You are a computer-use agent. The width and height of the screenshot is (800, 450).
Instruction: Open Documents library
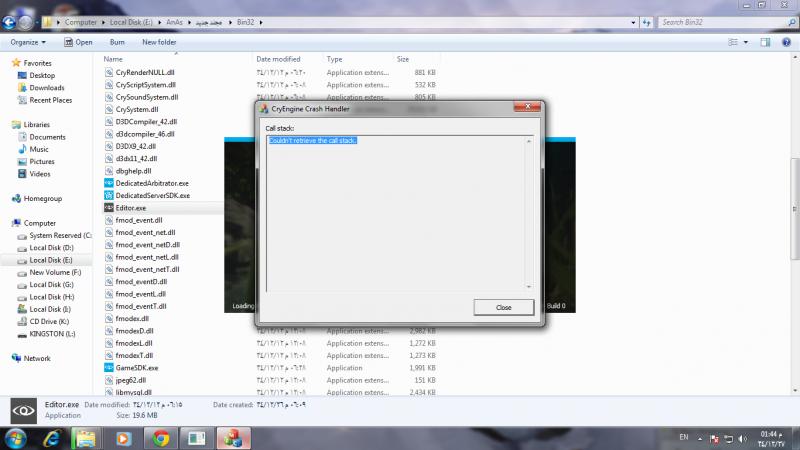[47, 137]
